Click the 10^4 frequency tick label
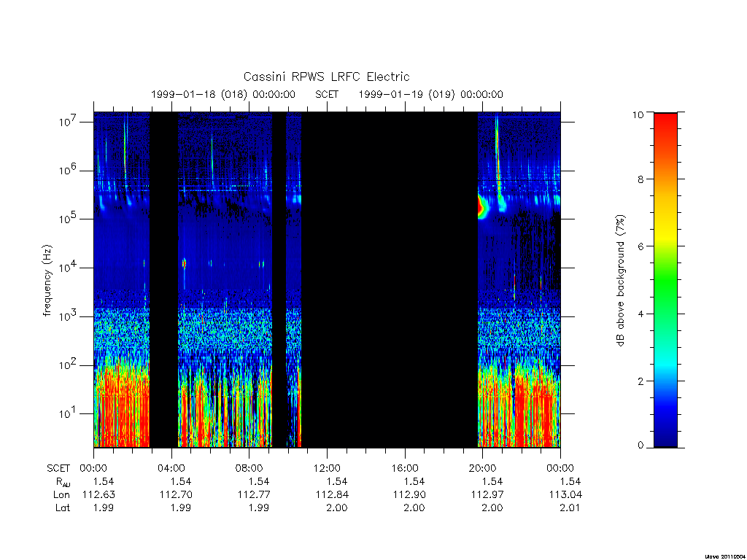747x560 pixels. (x=69, y=267)
